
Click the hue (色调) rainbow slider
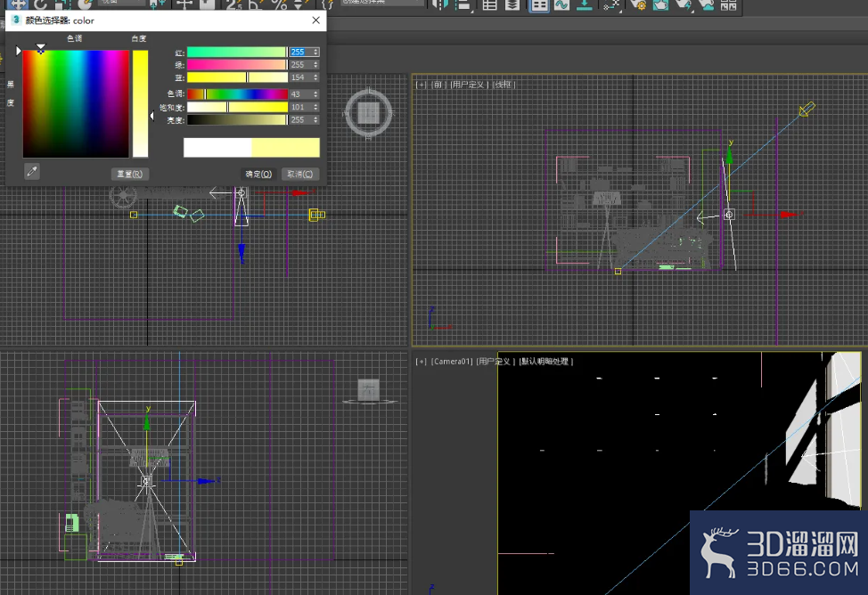[x=237, y=94]
